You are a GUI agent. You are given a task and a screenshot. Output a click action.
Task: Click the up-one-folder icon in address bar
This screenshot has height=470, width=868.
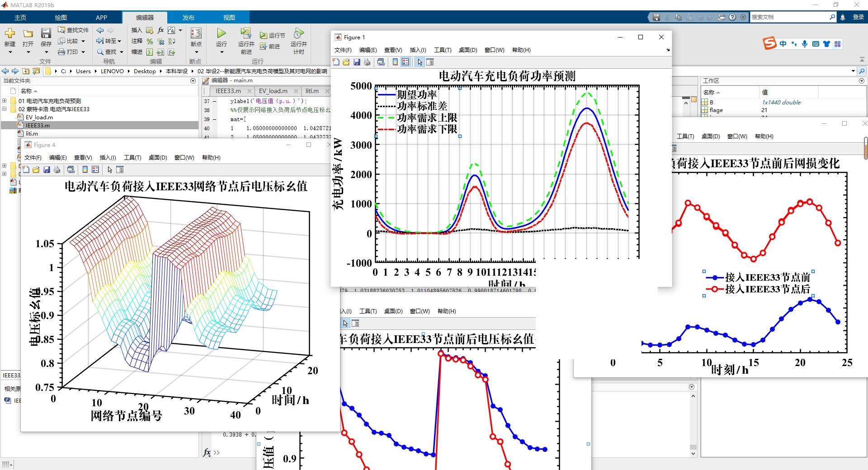point(26,71)
